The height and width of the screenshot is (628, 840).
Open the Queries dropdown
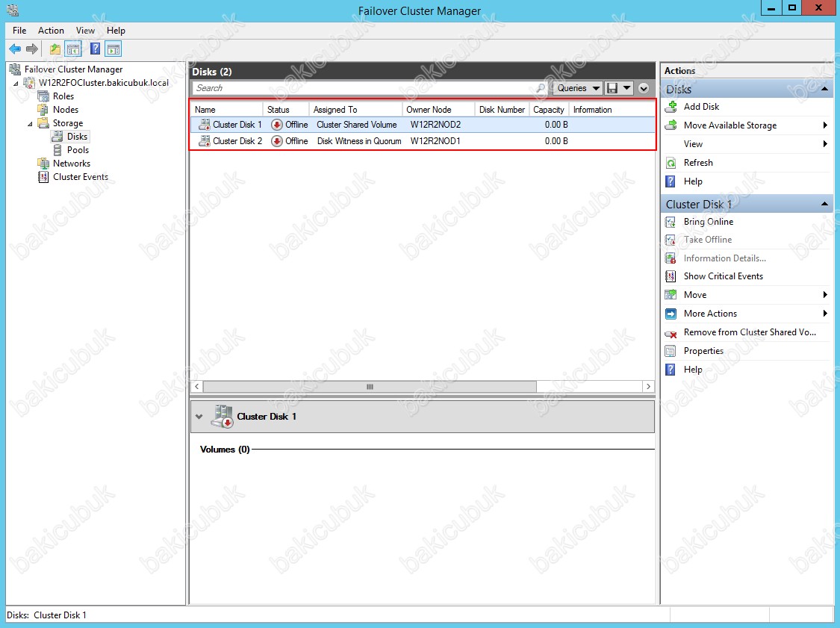click(578, 88)
